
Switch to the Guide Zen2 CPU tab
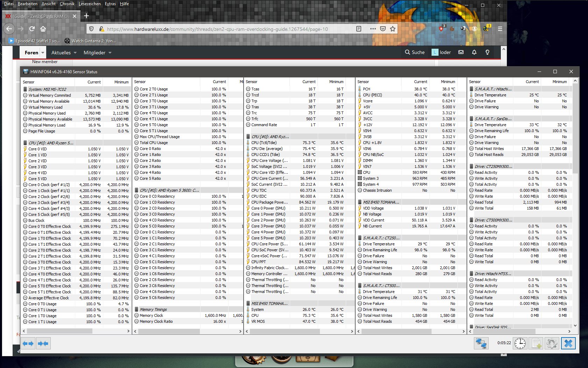coord(41,16)
